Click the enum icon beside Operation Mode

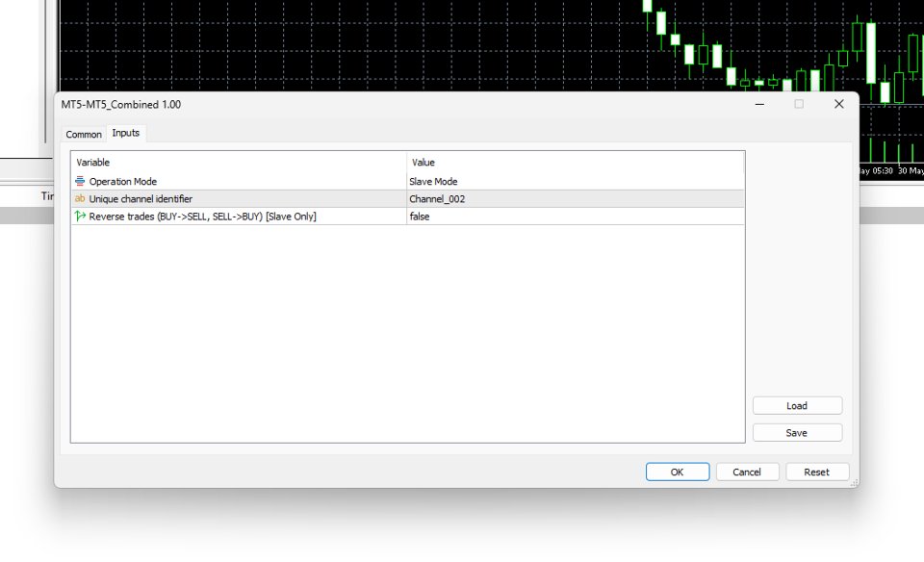pyautogui.click(x=81, y=181)
